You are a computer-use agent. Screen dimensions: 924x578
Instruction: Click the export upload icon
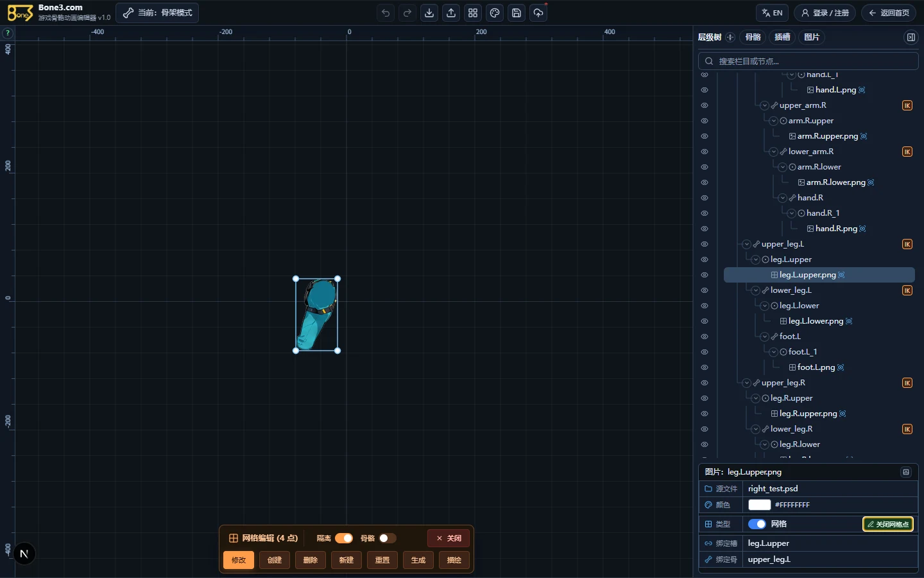pyautogui.click(x=451, y=13)
